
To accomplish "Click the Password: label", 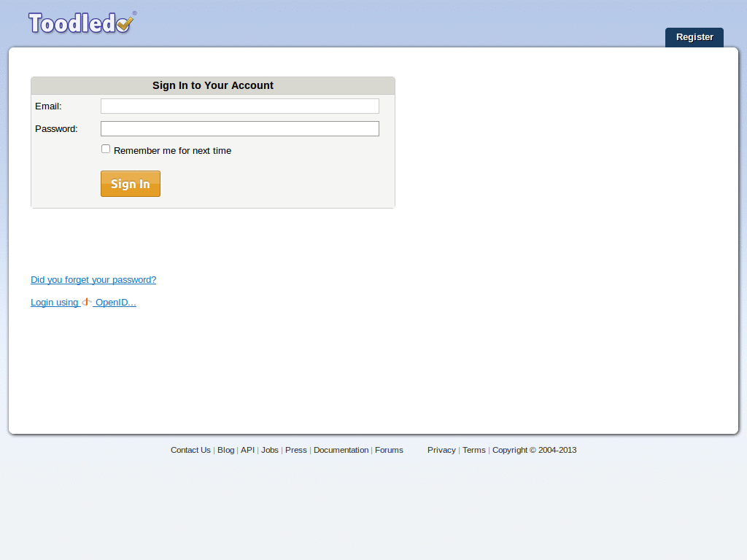I will [x=56, y=128].
